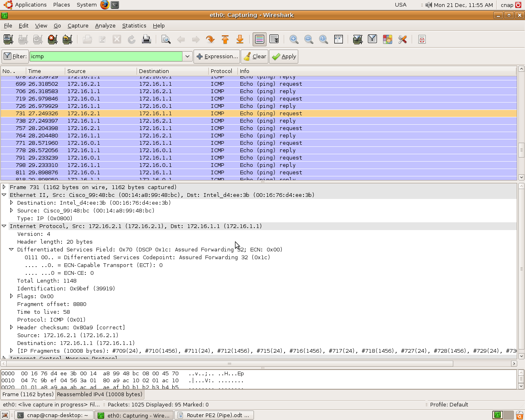Expand the Frame 731 tree node
525x420 pixels.
pyautogui.click(x=4, y=187)
